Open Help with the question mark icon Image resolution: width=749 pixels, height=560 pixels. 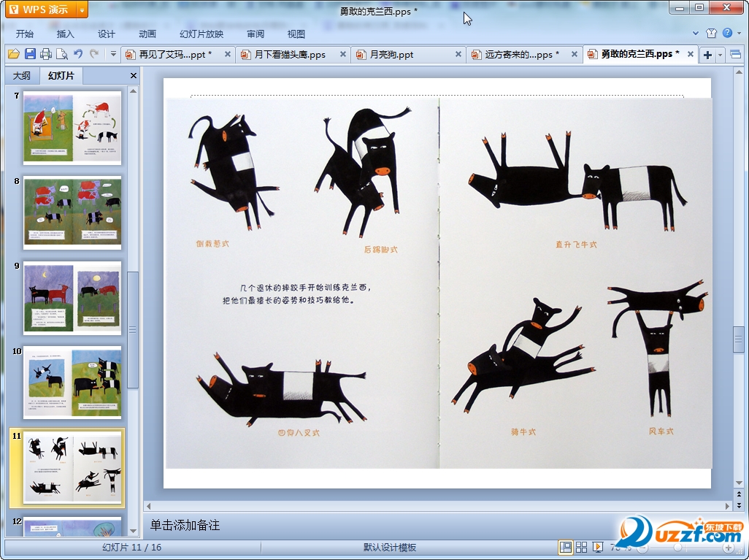[x=728, y=33]
